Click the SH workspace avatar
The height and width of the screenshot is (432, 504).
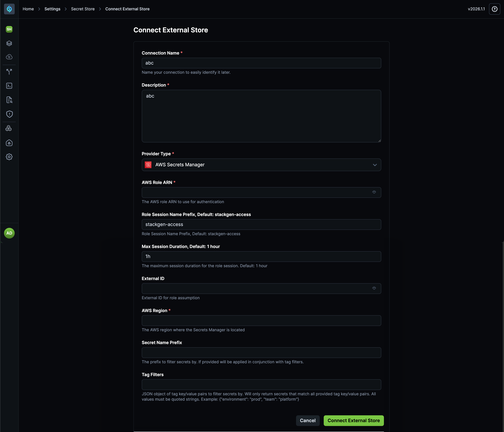pyautogui.click(x=9, y=29)
